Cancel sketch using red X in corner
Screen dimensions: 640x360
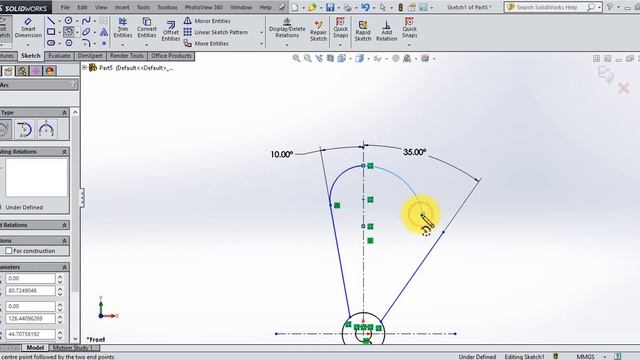click(x=623, y=88)
